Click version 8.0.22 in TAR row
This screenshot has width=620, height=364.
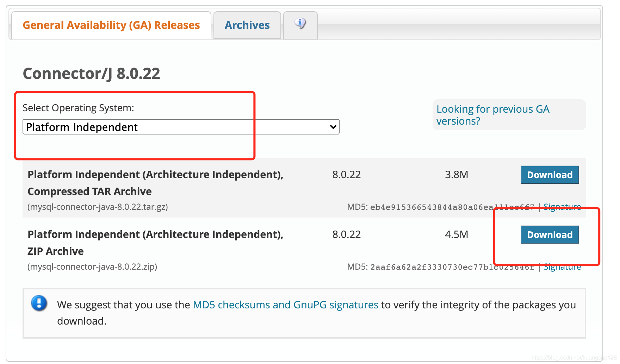347,175
